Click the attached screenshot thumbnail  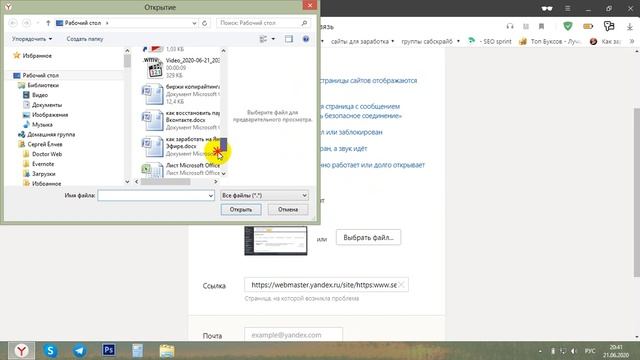276,241
